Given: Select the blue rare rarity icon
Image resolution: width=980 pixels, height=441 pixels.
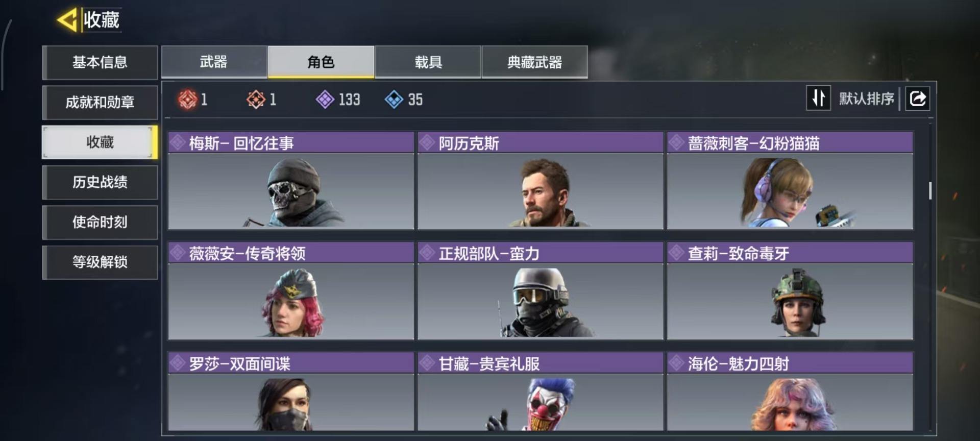Looking at the screenshot, I should [x=394, y=99].
